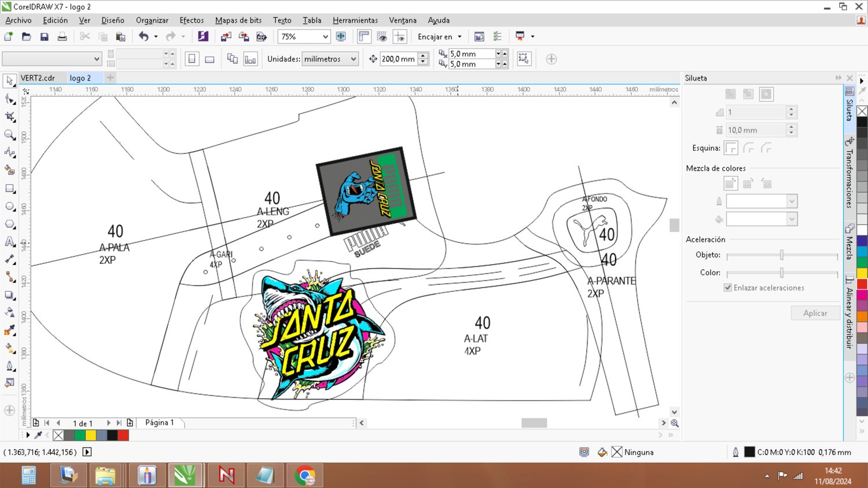Open Chrome from the Windows taskbar
The height and width of the screenshot is (488, 868).
(305, 476)
